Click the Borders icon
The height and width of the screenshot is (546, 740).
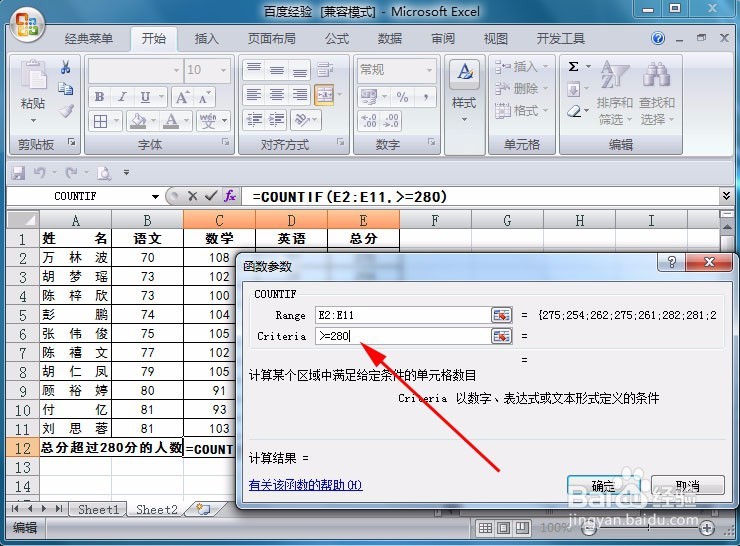click(101, 121)
